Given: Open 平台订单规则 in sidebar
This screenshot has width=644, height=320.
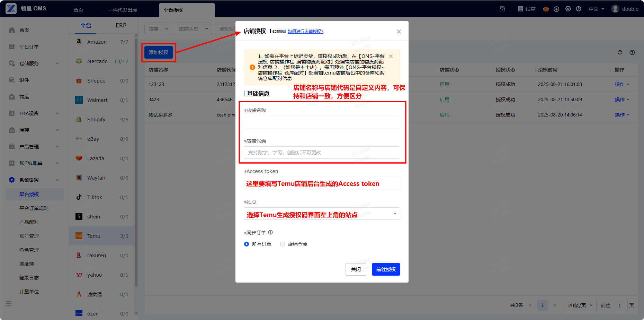Looking at the screenshot, I should pos(34,208).
